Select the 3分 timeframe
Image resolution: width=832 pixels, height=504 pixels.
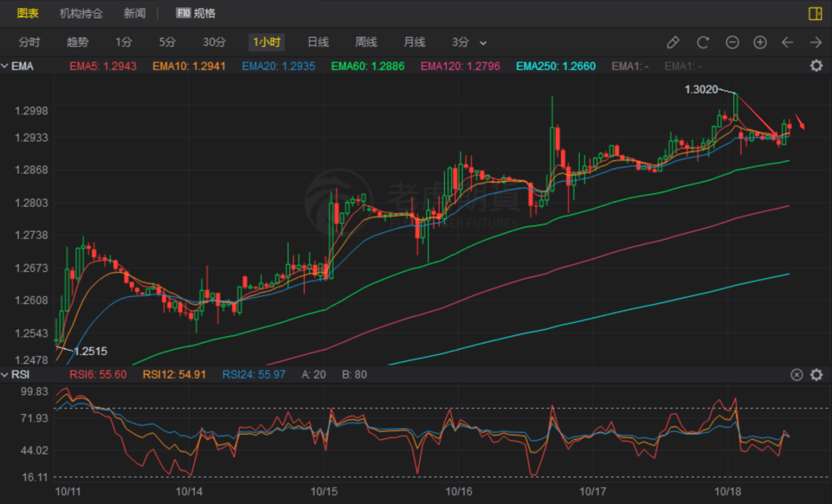(461, 42)
